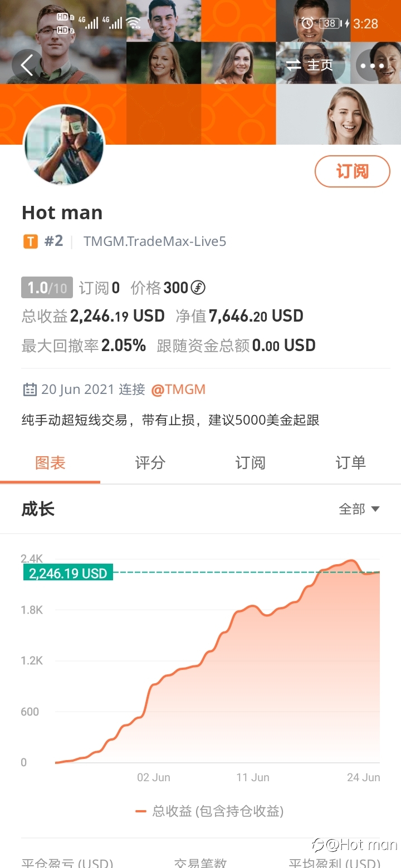This screenshot has height=868, width=401.
Task: Open Hot man's profile avatar
Action: coord(63,145)
